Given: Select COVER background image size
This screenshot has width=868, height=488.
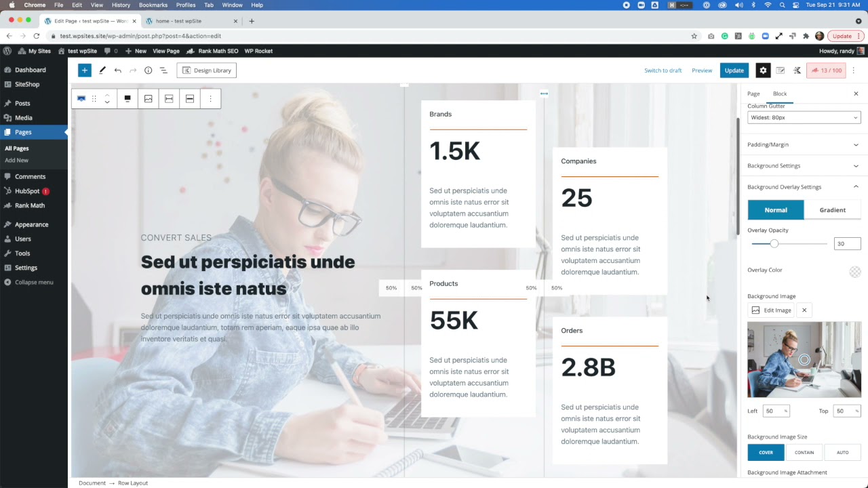Looking at the screenshot, I should (x=766, y=452).
